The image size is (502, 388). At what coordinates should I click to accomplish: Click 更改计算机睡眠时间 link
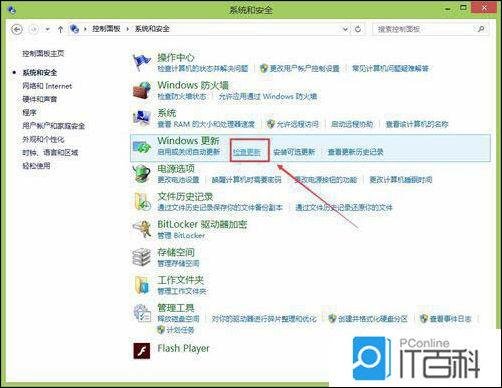point(401,180)
